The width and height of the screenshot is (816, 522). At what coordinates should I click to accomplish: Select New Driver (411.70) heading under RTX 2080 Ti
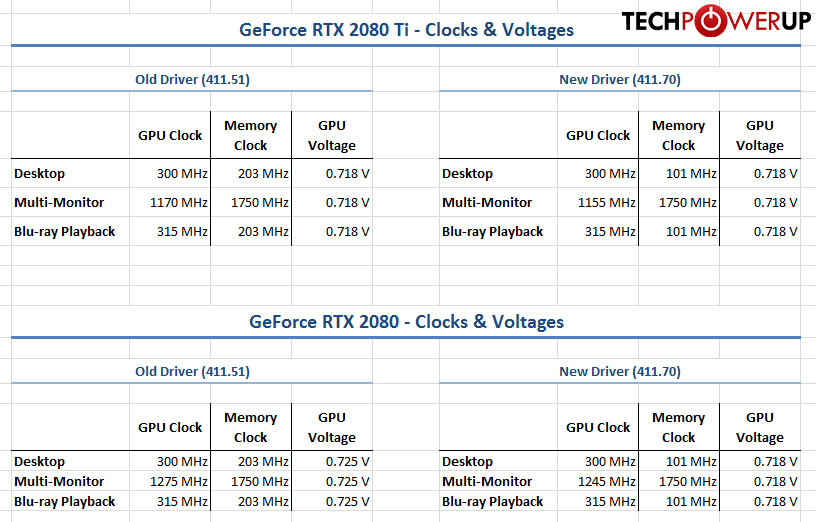pos(620,80)
